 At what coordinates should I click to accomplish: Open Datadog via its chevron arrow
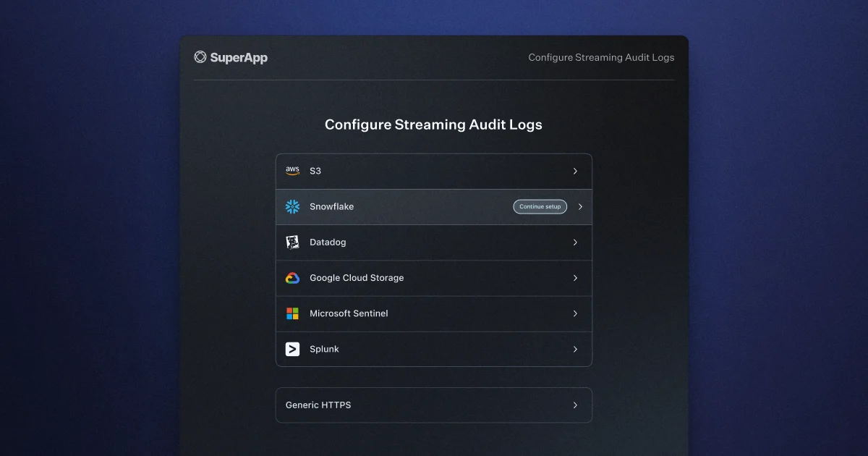point(575,242)
